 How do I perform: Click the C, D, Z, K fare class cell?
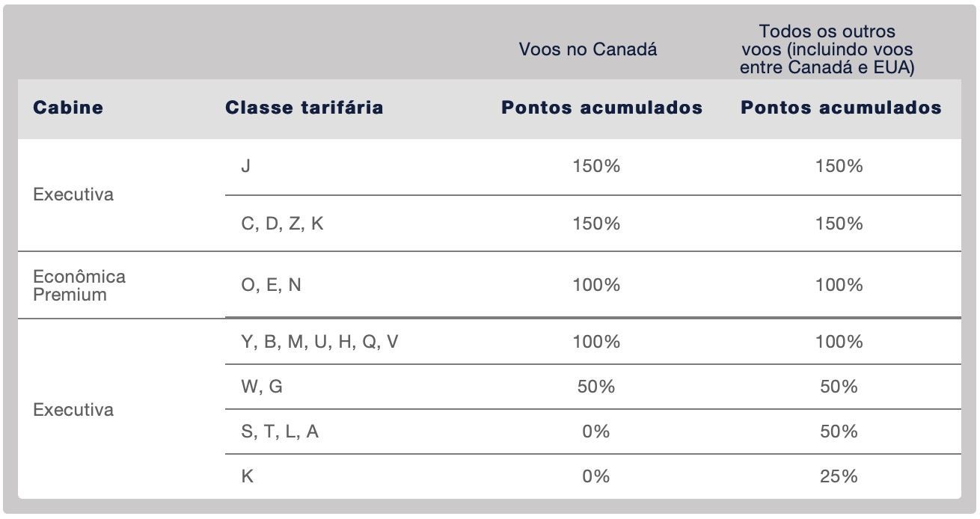[x=283, y=224]
